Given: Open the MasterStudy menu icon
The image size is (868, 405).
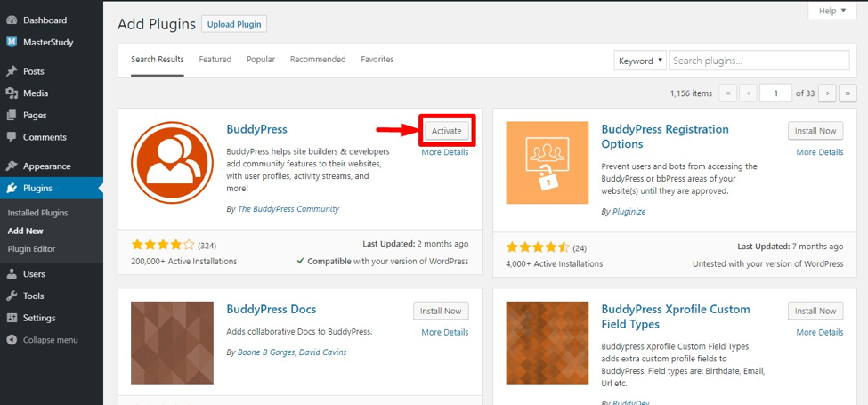Looking at the screenshot, I should (x=12, y=42).
